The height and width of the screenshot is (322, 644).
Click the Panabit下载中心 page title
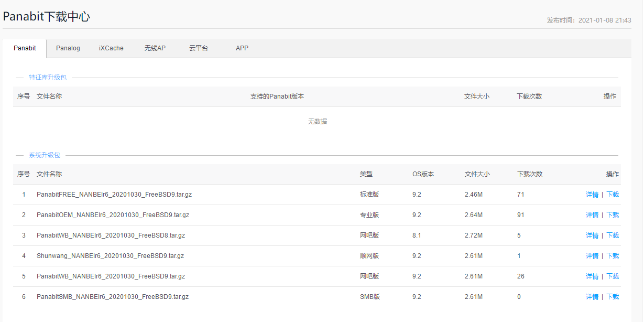coord(47,16)
